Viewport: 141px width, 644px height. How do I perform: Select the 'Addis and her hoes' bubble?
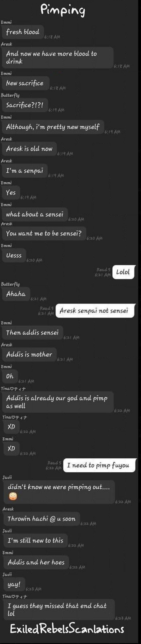point(36,562)
